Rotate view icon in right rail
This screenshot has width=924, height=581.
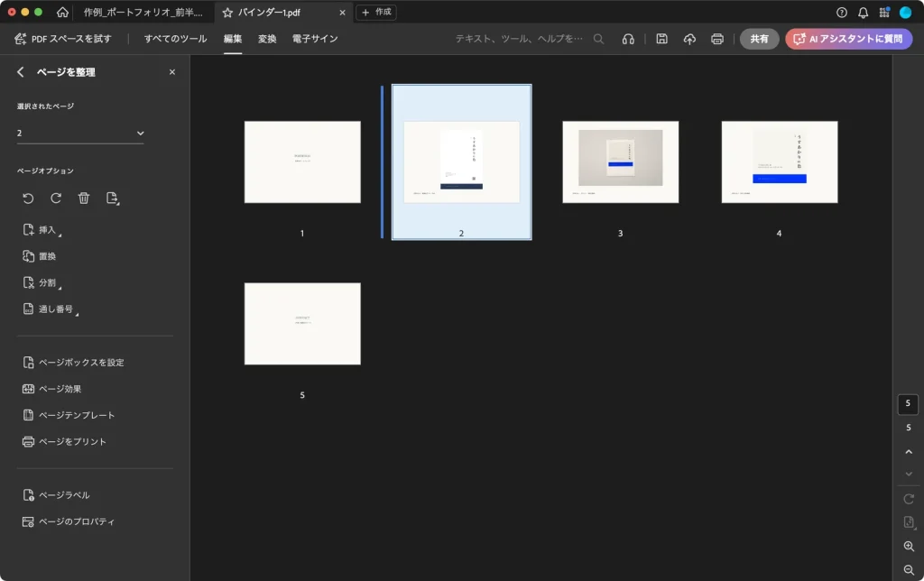909,499
